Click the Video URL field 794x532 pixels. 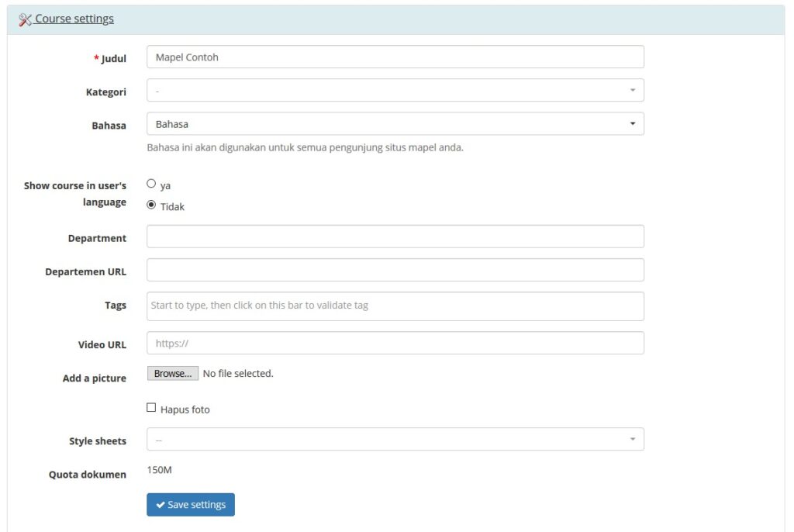pos(395,343)
